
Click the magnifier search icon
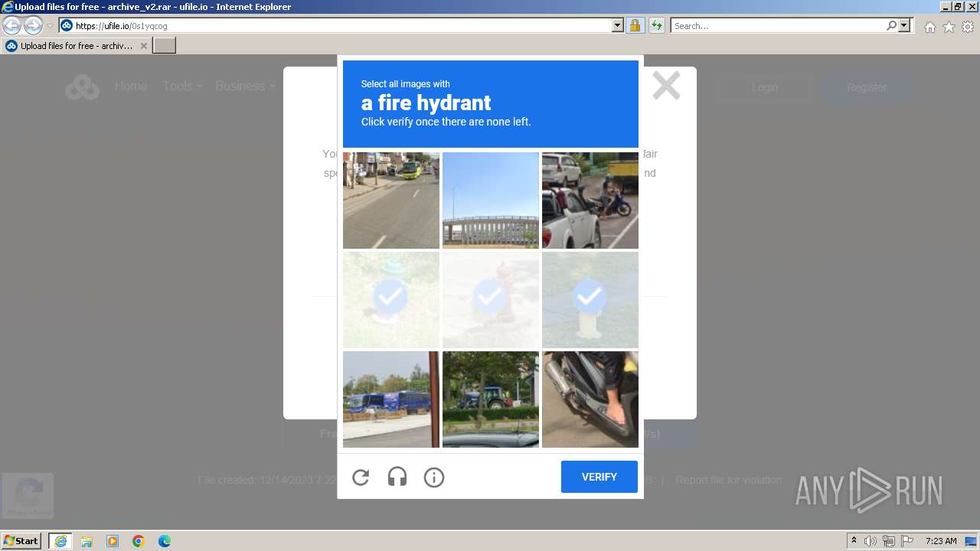point(892,26)
